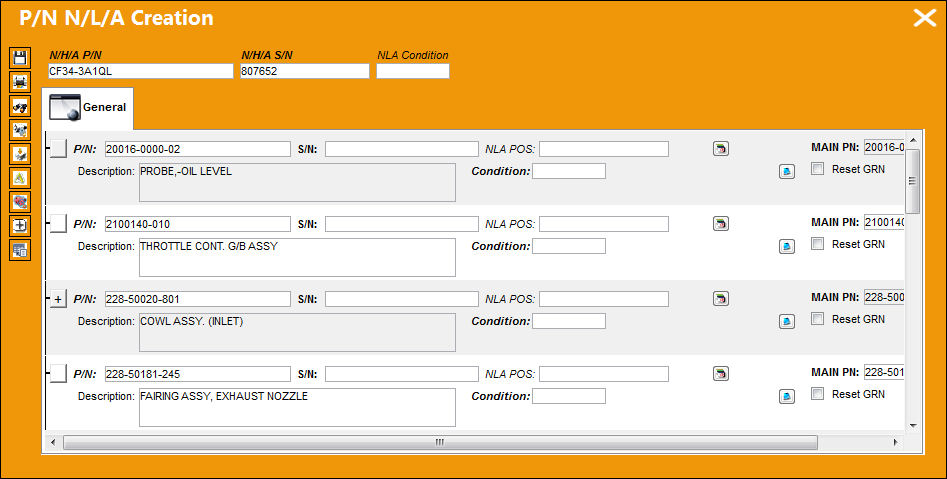Screen dimensions: 947x479
Task: Click the MAIN PN field in the 20016-0000-02 row
Action: pos(884,147)
